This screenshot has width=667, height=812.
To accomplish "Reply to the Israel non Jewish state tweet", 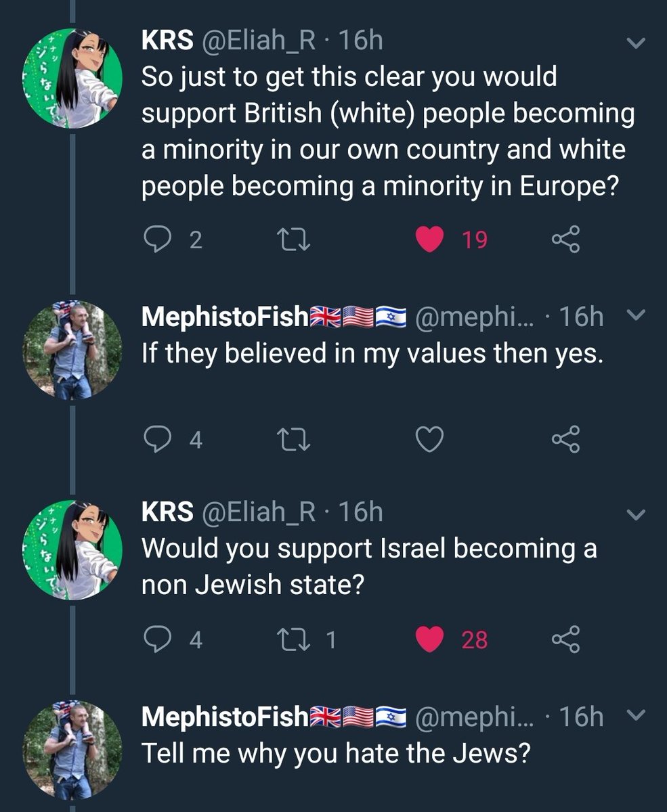I will [x=157, y=639].
